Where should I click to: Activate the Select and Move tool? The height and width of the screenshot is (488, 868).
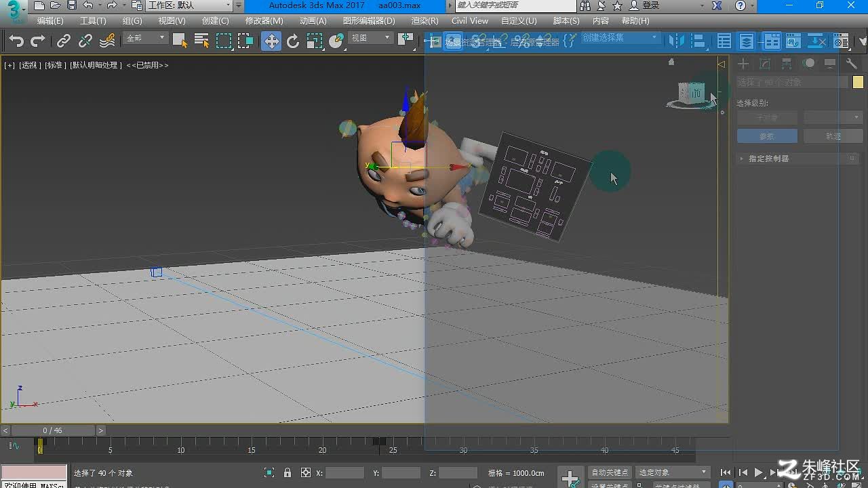pyautogui.click(x=271, y=41)
